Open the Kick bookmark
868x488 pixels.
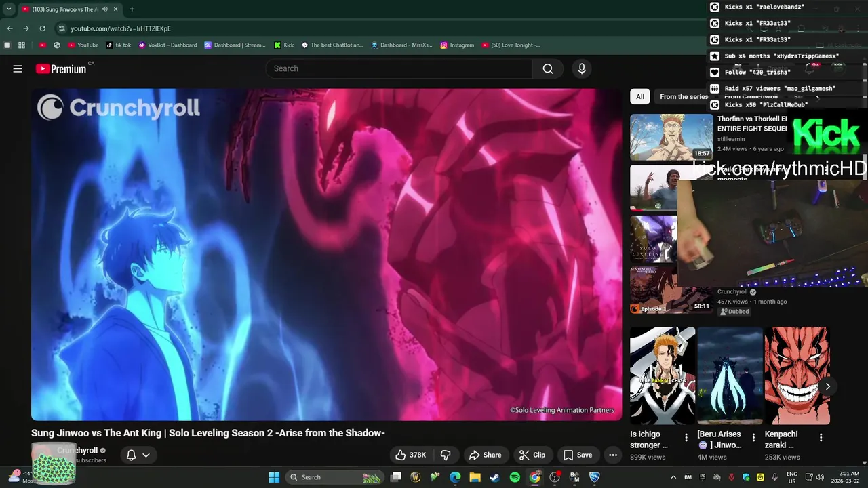pos(283,45)
